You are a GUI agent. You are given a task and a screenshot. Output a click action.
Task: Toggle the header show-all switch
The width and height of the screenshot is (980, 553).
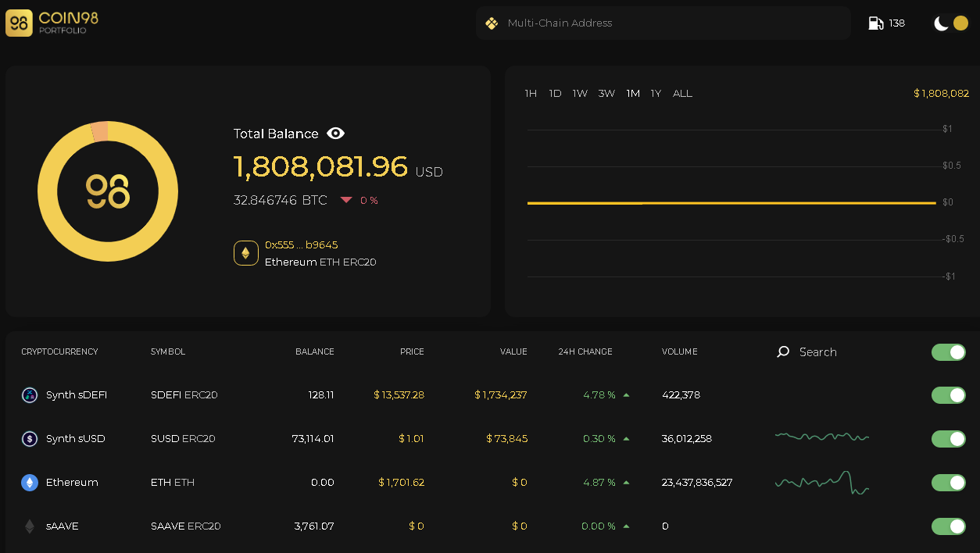point(949,352)
